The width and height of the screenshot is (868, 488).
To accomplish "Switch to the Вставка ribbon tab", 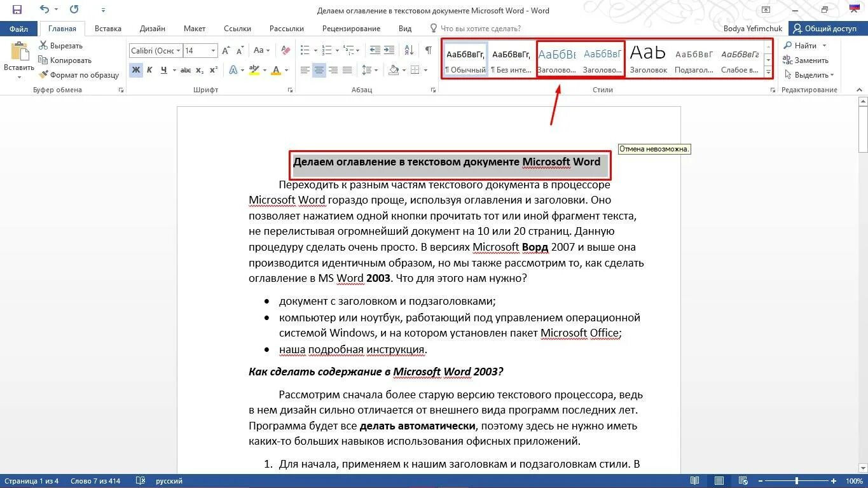I will coord(107,28).
